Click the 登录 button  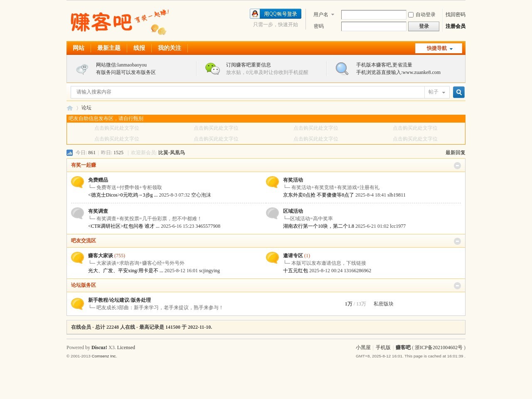tap(424, 26)
